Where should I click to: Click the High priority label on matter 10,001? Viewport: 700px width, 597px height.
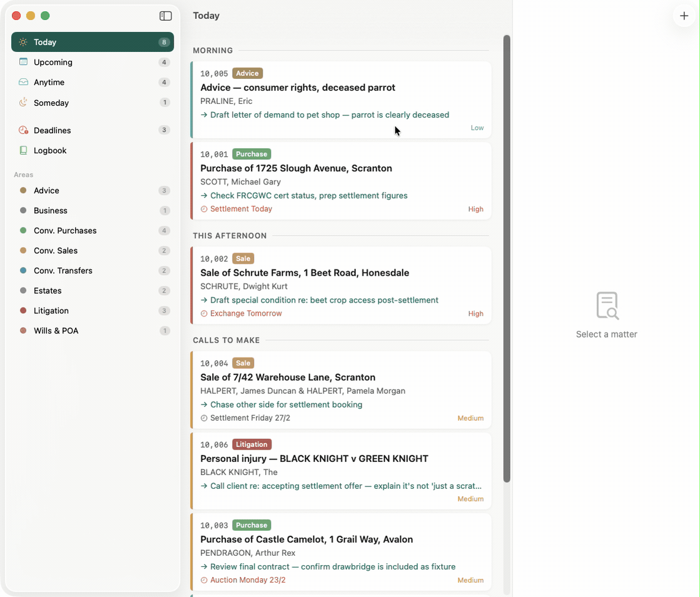[475, 209]
